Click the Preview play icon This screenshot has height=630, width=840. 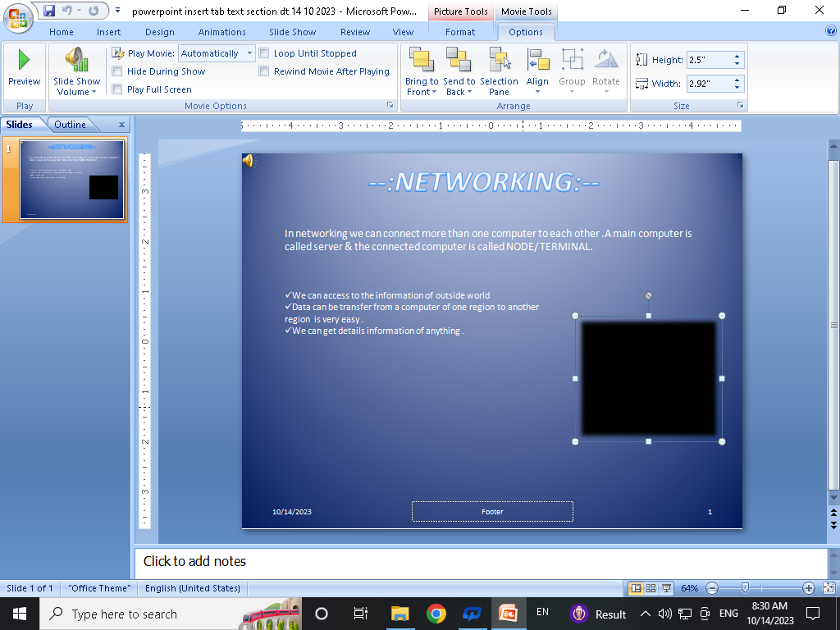pos(24,60)
